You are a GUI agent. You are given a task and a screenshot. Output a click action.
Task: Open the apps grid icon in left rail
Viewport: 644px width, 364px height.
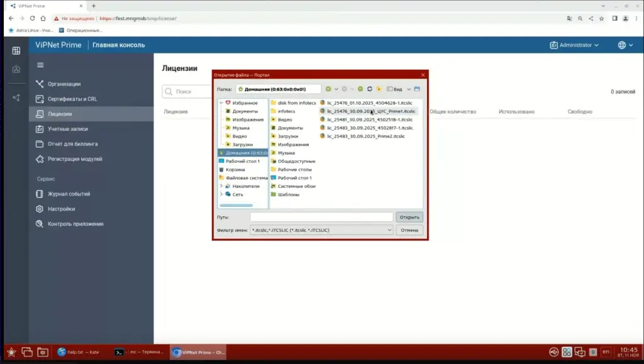pos(16,50)
